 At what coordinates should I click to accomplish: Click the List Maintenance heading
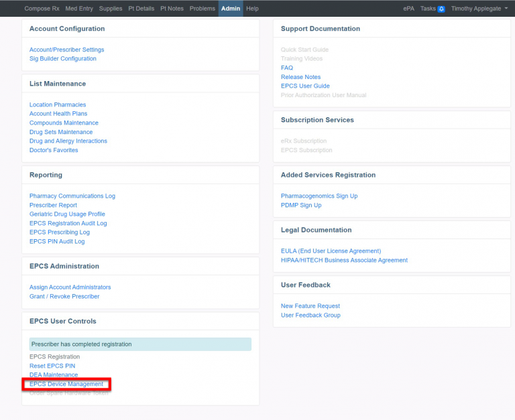pyautogui.click(x=58, y=84)
